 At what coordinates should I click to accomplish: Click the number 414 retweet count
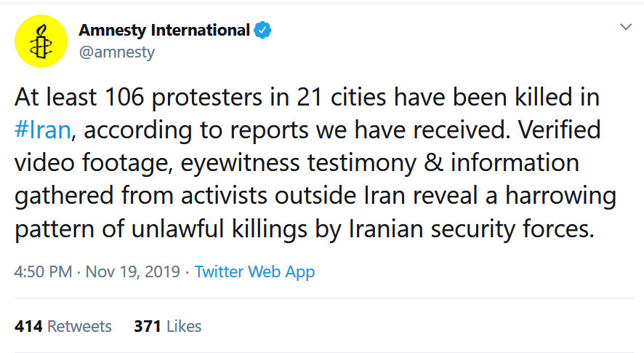click(28, 326)
